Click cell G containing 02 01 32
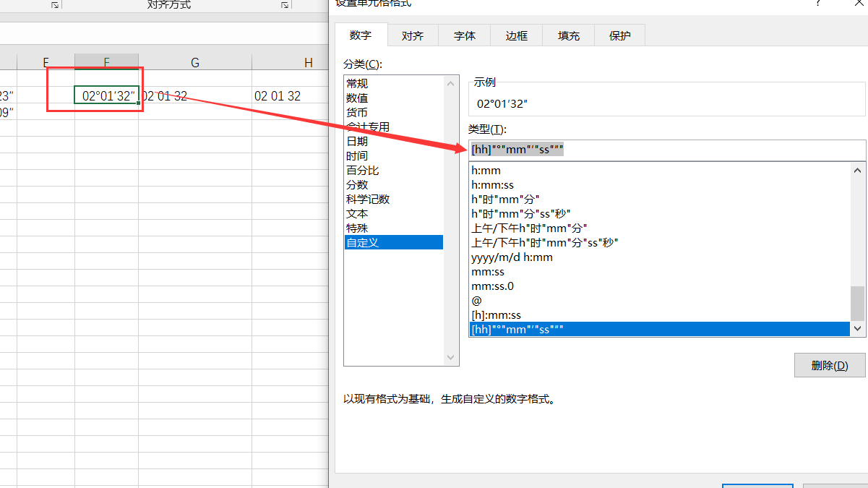Image resolution: width=868 pixels, height=488 pixels. [195, 95]
